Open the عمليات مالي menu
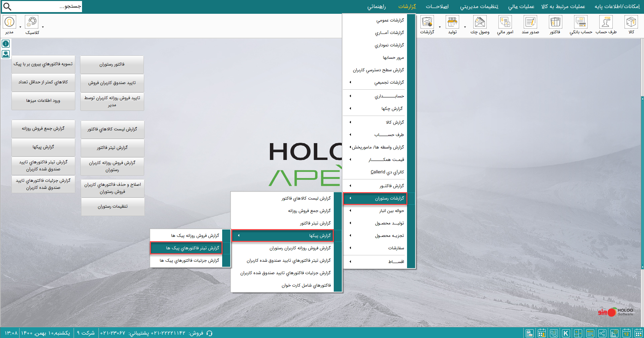Image resolution: width=644 pixels, height=338 pixels. [x=521, y=6]
